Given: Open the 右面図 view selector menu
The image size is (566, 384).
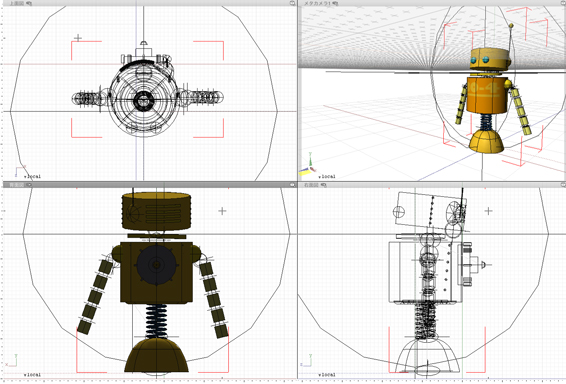Looking at the screenshot, I should tap(312, 185).
